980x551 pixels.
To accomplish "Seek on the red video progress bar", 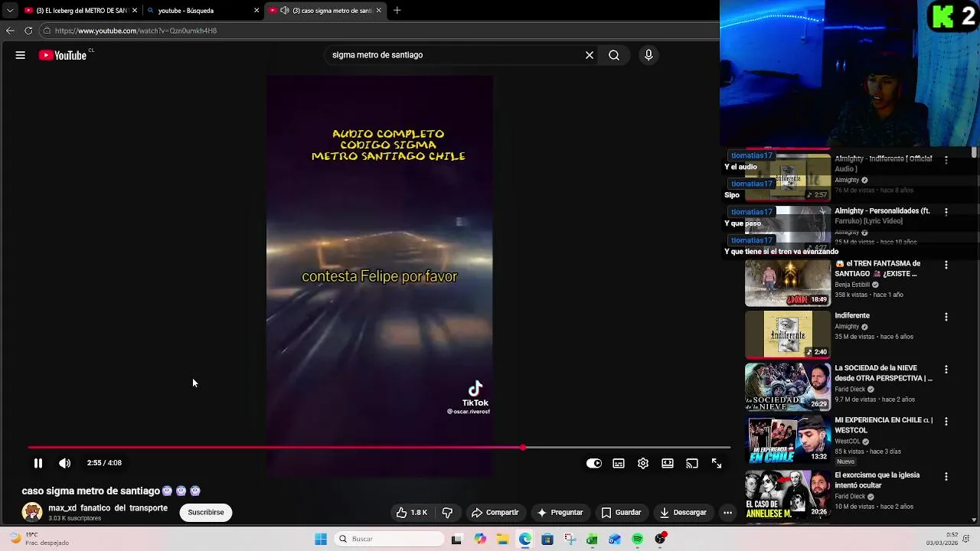I will coord(379,447).
